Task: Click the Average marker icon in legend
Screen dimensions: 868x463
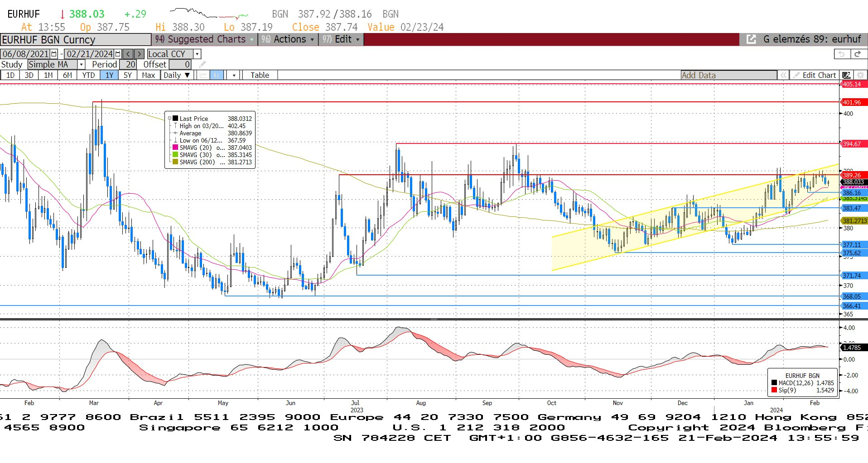Action: click(175, 133)
